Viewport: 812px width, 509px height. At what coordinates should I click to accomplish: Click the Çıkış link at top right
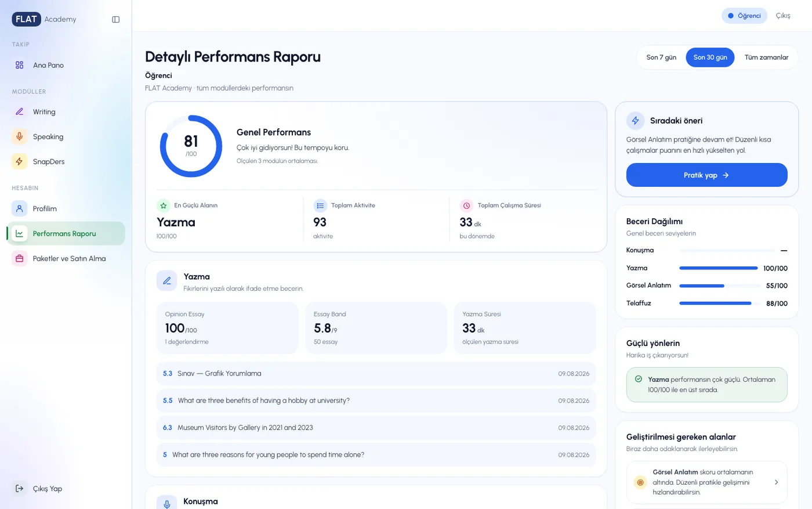click(783, 16)
